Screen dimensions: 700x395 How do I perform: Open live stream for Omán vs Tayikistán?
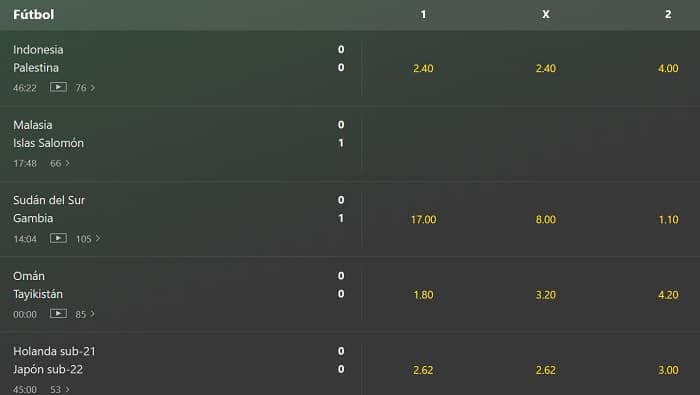click(x=58, y=314)
